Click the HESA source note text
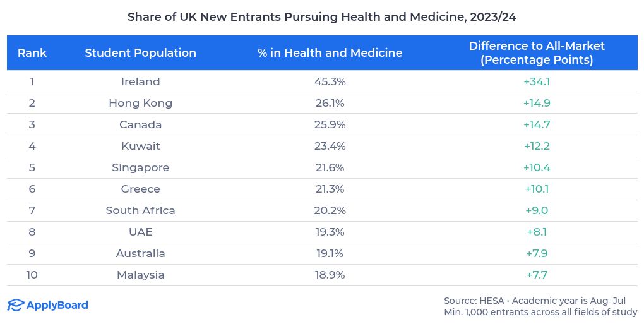This screenshot has height=324, width=644. [x=540, y=300]
